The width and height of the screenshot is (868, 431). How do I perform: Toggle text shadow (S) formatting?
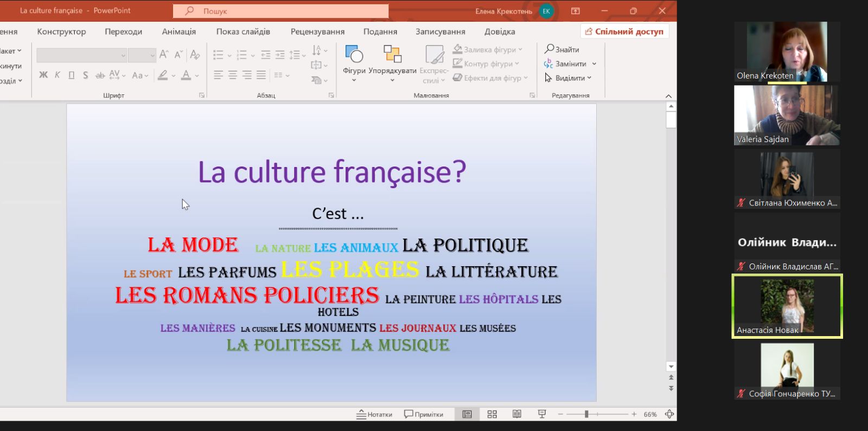pos(86,75)
